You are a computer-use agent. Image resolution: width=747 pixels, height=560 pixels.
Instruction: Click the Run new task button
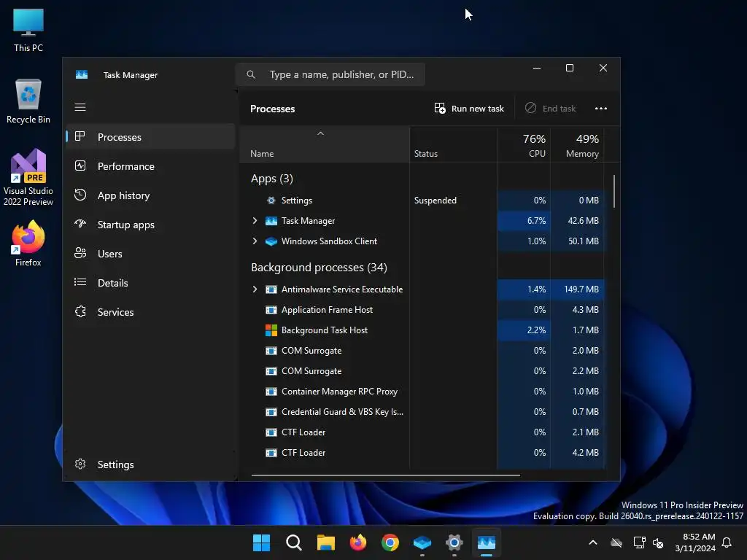469,109
